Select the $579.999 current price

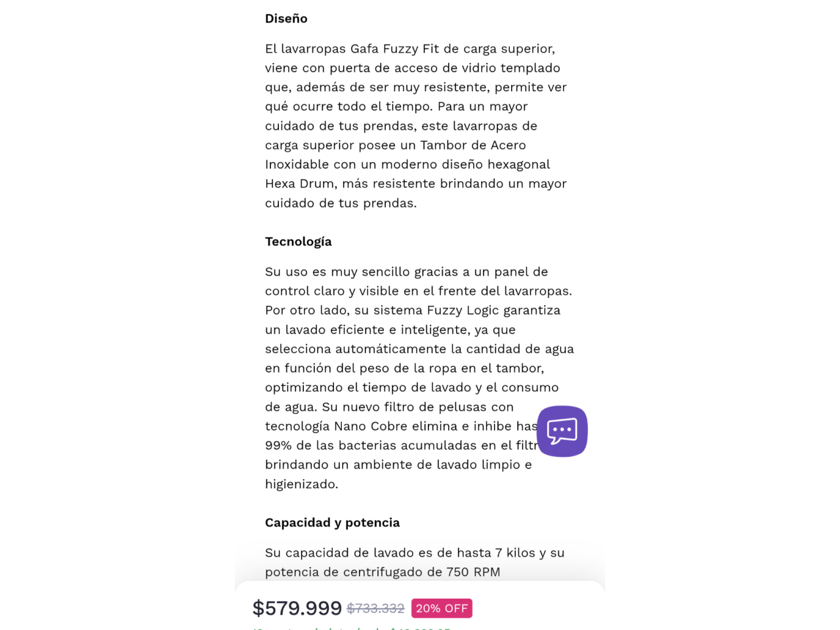[x=297, y=608]
